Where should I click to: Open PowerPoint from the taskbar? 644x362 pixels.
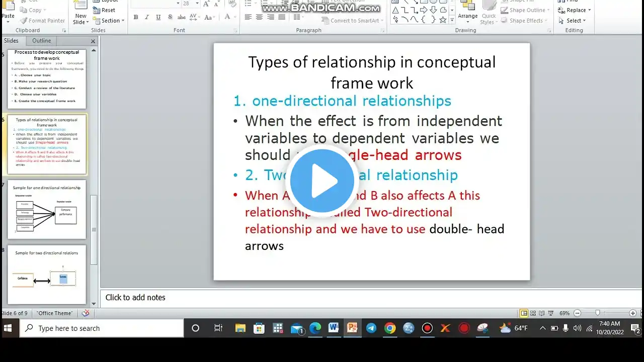352,328
